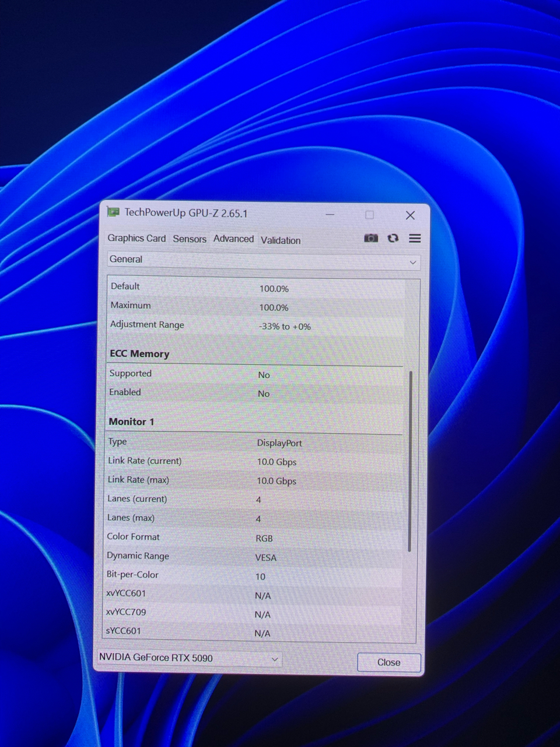The height and width of the screenshot is (747, 560).
Task: Open the hamburger menu icon
Action: click(x=415, y=238)
